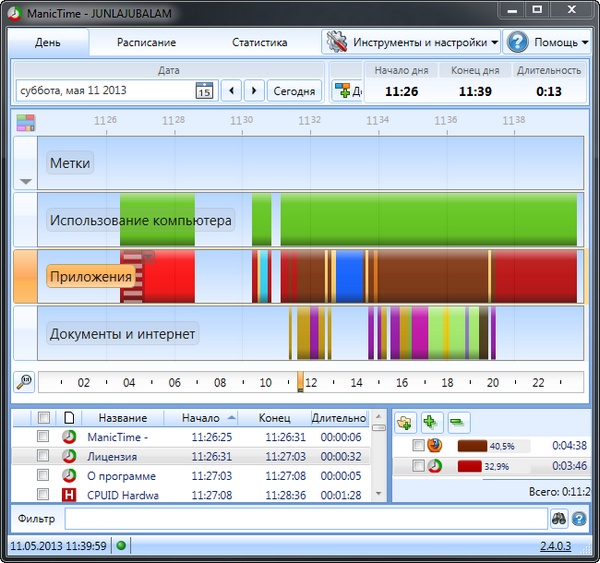Open the calendar date picker icon
The height and width of the screenshot is (563, 600).
point(204,91)
